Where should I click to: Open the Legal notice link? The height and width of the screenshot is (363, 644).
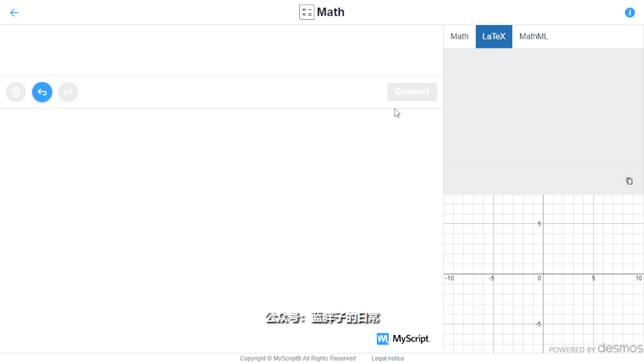pos(388,358)
